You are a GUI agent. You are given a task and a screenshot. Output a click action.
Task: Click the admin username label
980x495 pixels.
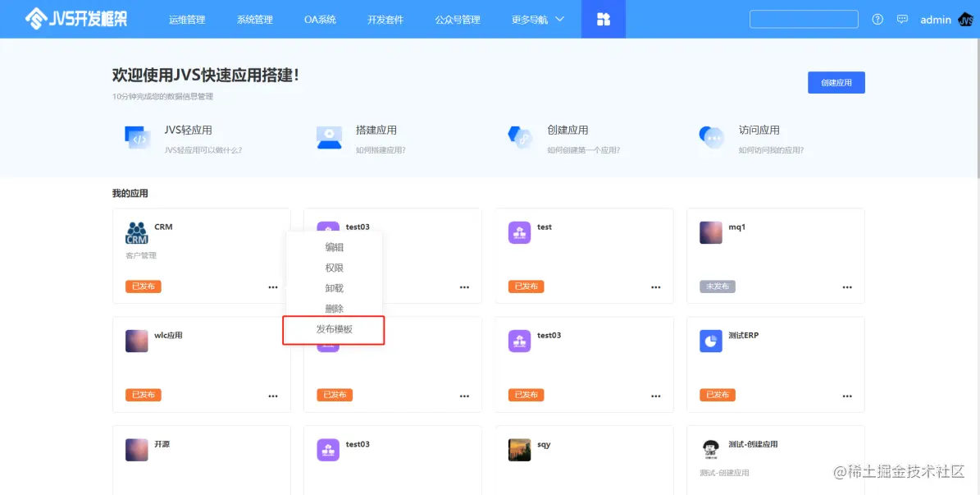(936, 20)
